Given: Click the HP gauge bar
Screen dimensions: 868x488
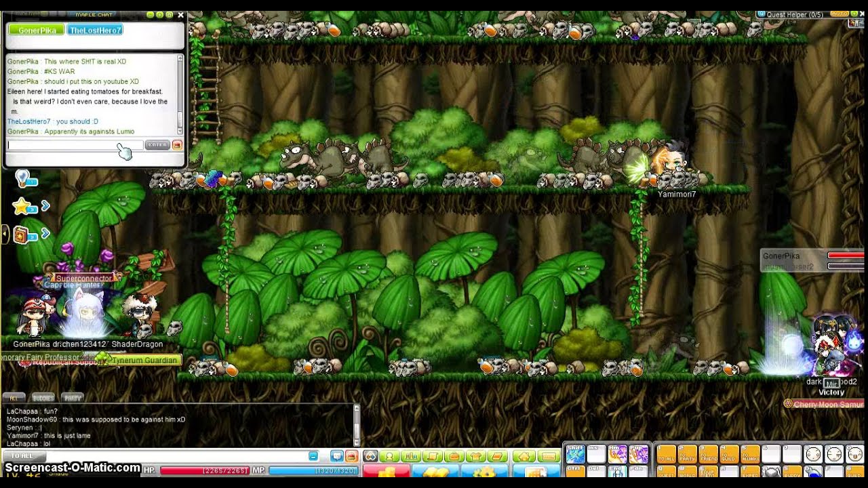Looking at the screenshot, I should 204,470.
